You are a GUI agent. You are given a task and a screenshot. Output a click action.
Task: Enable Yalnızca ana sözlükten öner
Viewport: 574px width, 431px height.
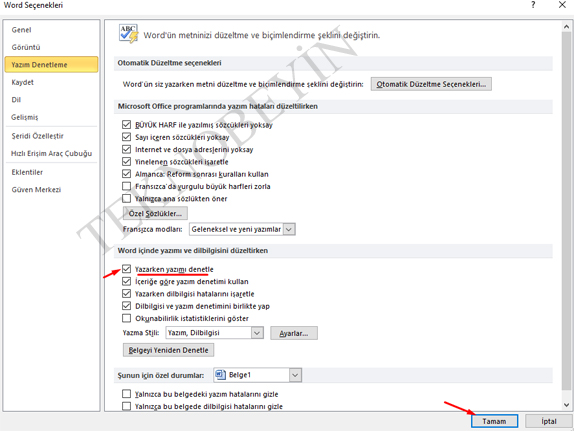[x=126, y=198]
